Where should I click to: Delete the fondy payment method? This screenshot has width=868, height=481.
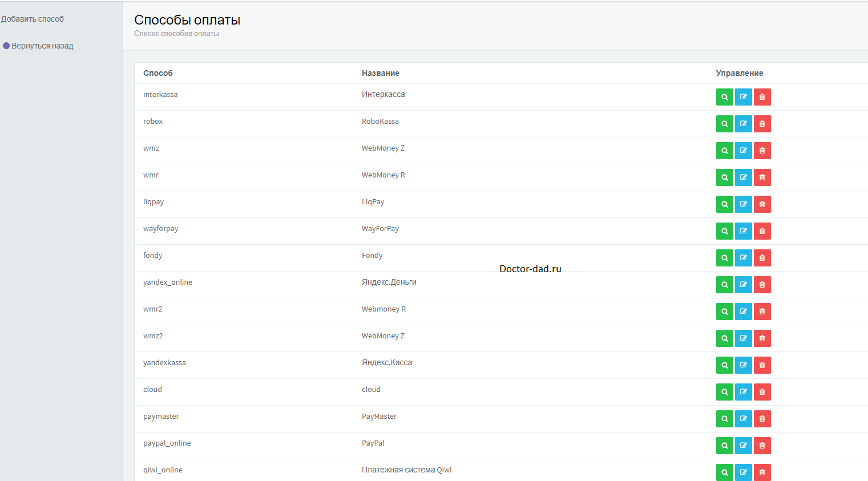[x=762, y=258]
